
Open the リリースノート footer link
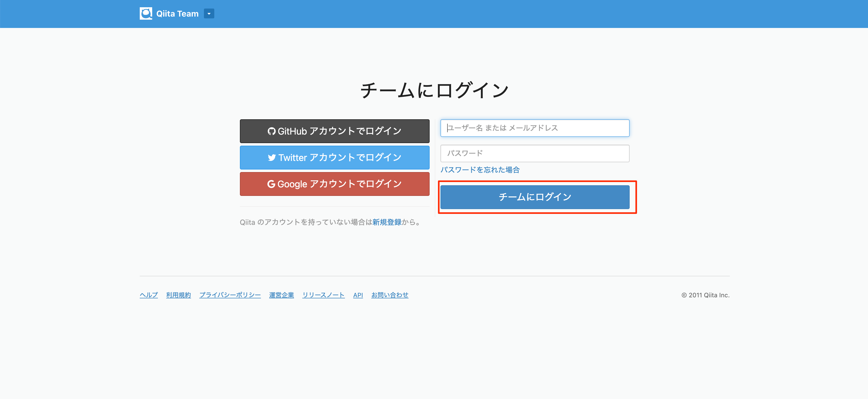click(323, 295)
